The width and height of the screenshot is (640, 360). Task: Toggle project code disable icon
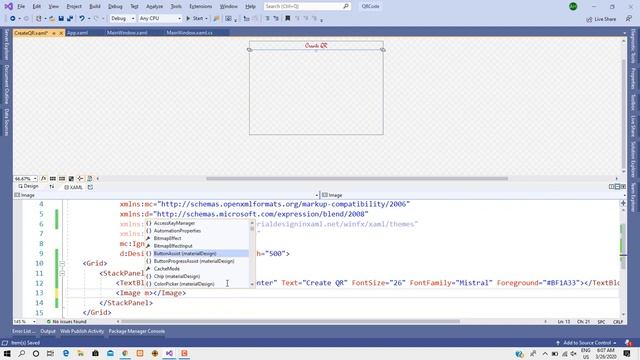point(90,178)
